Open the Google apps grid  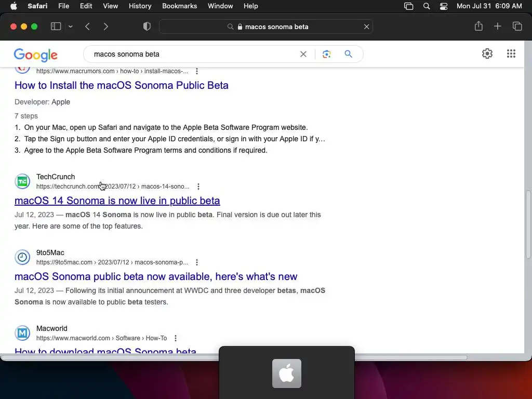coord(511,54)
